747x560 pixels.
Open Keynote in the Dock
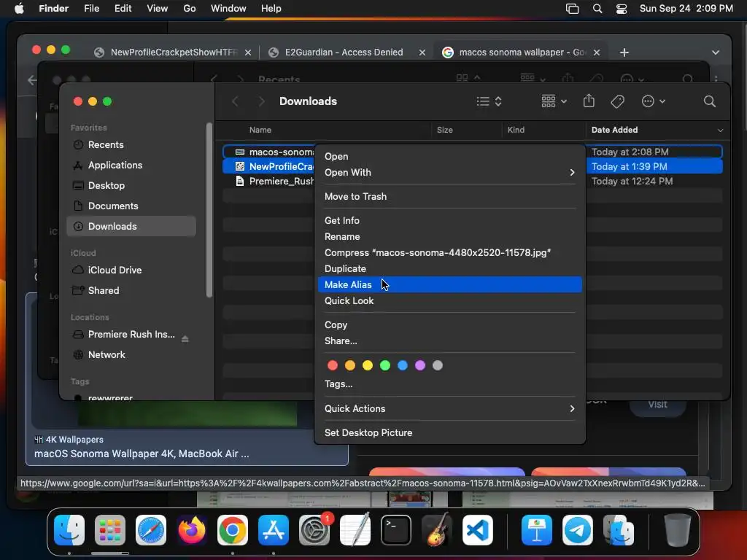coord(536,530)
